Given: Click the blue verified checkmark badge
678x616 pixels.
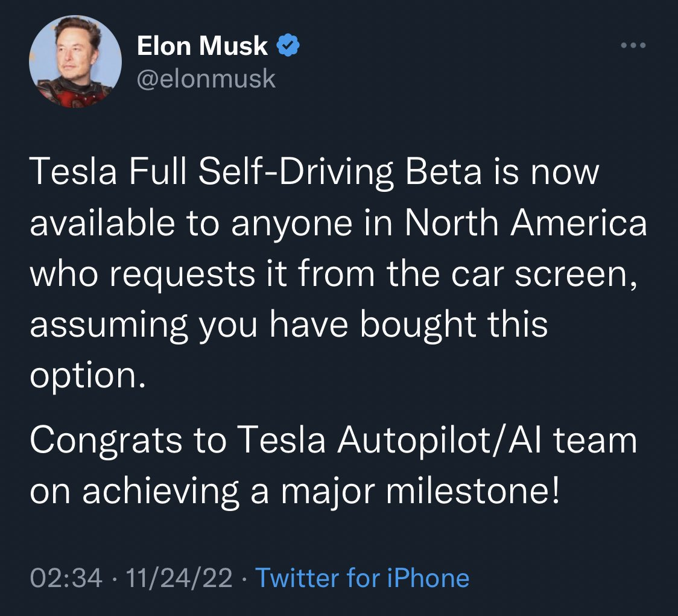Looking at the screenshot, I should coord(288,45).
